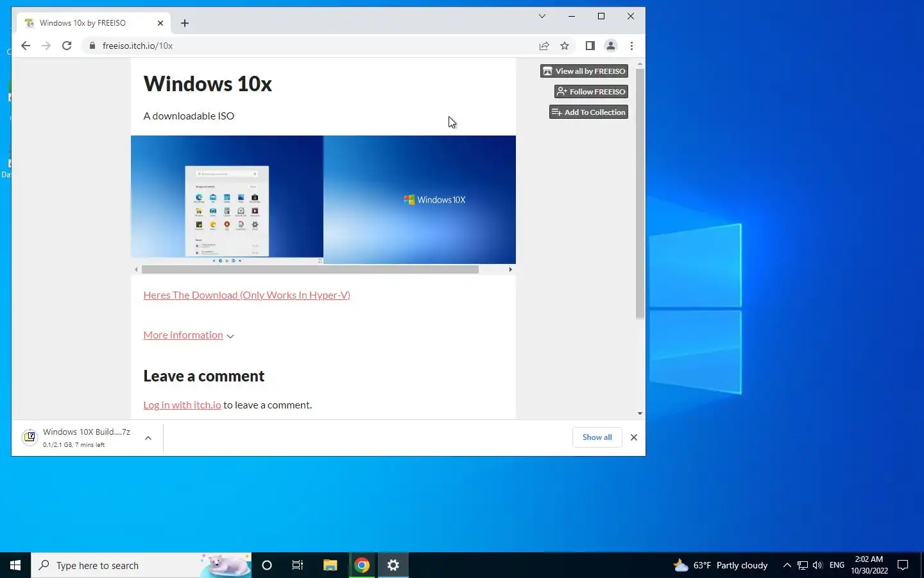Viewport: 924px width, 578px height.
Task: Open Settings gear on the taskbar
Action: [x=393, y=565]
